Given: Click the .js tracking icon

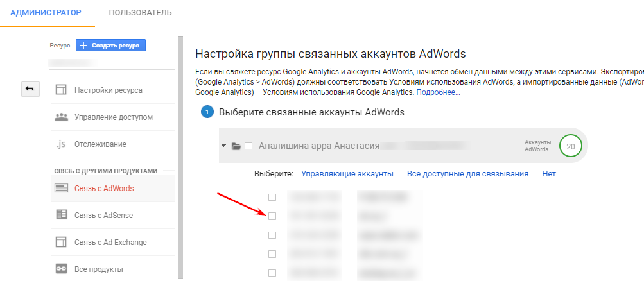Looking at the screenshot, I should click(x=61, y=144).
